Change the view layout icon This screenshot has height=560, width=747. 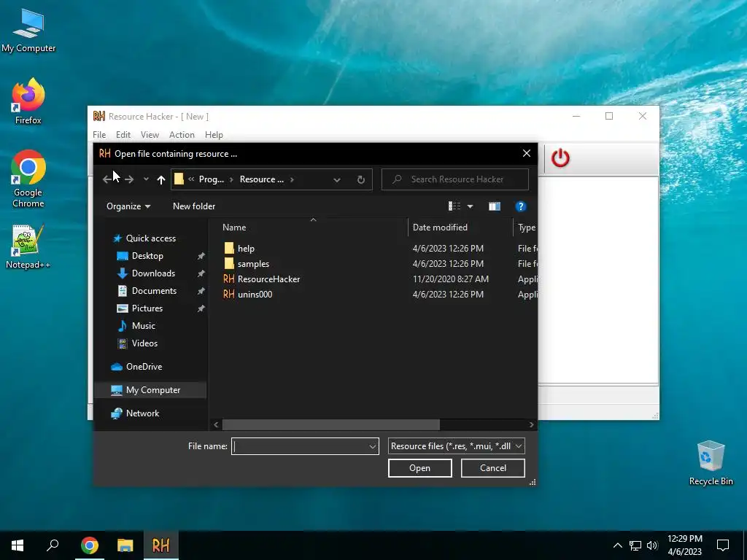pyautogui.click(x=454, y=206)
